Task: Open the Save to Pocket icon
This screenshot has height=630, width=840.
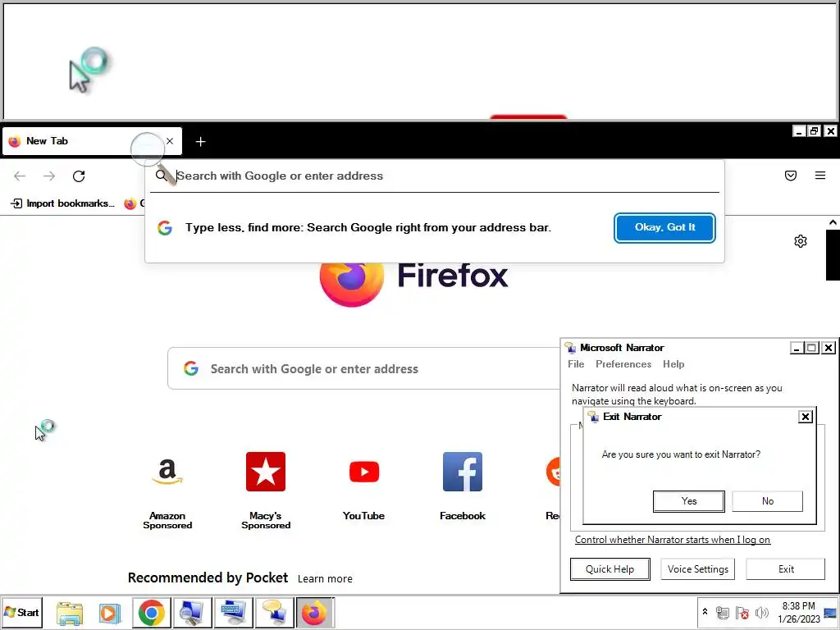Action: point(791,176)
